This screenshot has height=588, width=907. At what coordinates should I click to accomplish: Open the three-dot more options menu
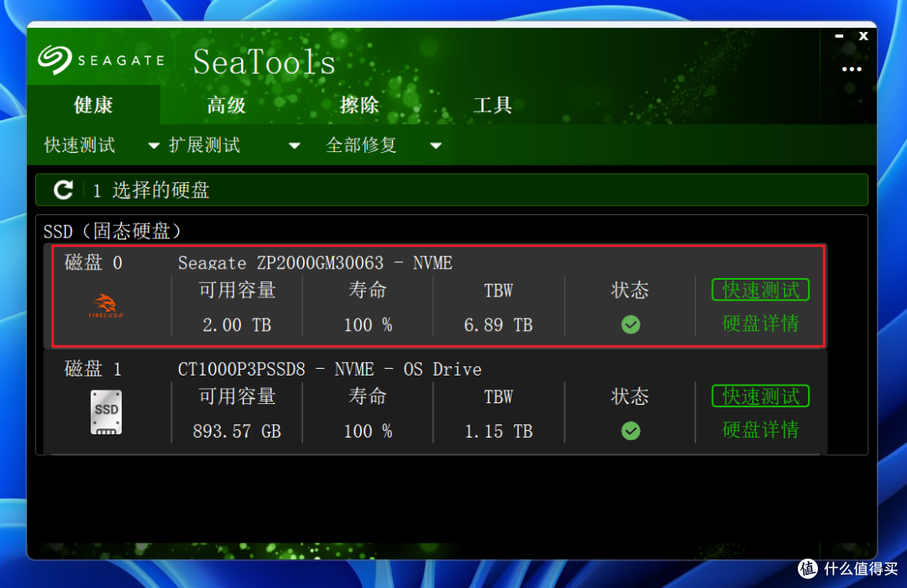(852, 70)
